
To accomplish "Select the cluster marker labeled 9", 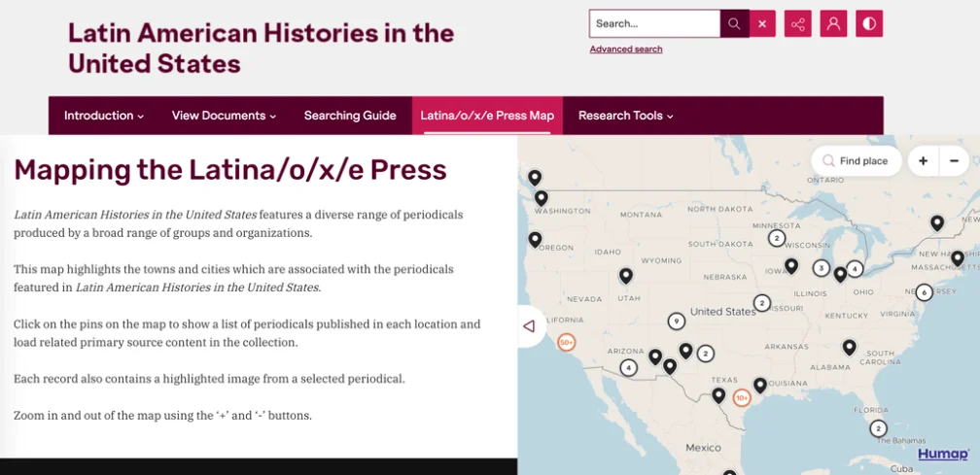I will 677,322.
